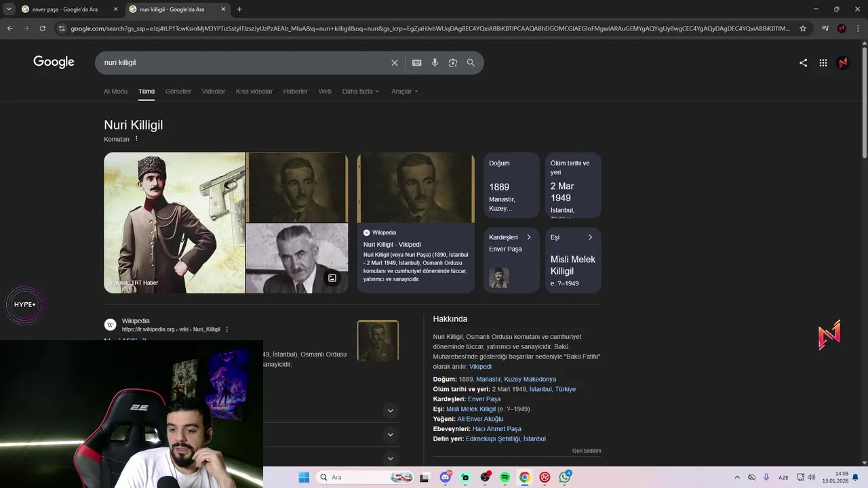Show hidden system tray icons

pyautogui.click(x=737, y=477)
